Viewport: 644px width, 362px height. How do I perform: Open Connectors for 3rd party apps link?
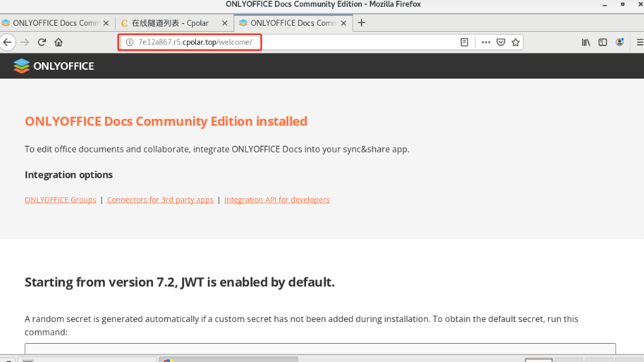(160, 200)
